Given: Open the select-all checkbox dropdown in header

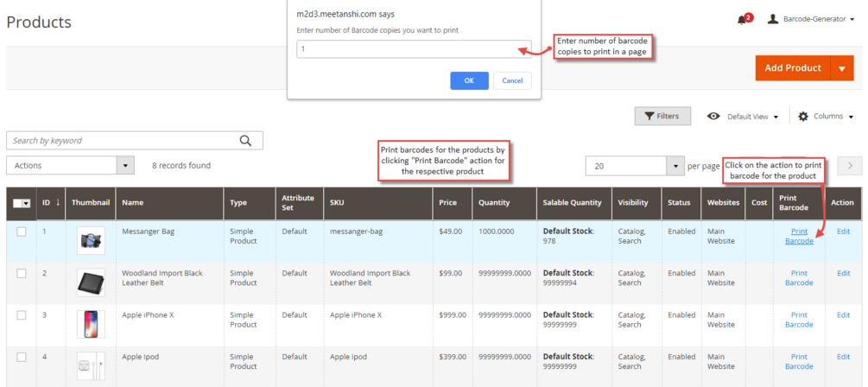Looking at the screenshot, I should tap(24, 203).
